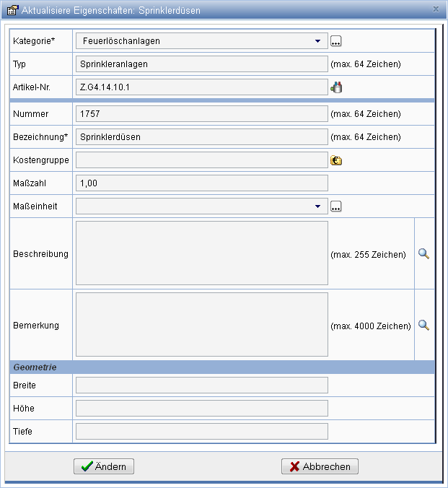This screenshot has width=448, height=488.
Task: Click the Maßzahl field showing 1,00
Action: [x=201, y=183]
